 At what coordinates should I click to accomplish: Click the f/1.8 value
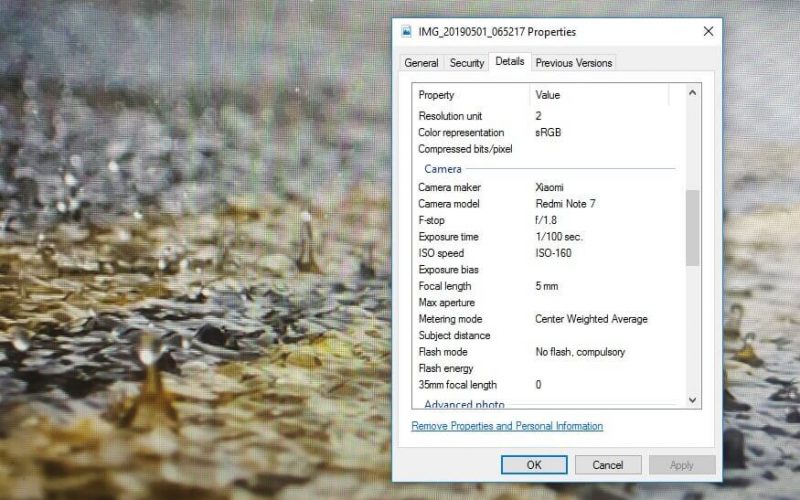pyautogui.click(x=545, y=220)
